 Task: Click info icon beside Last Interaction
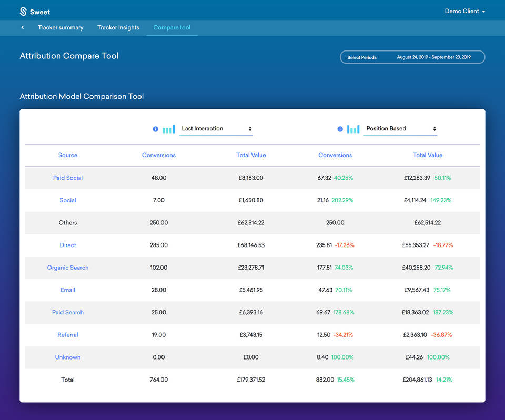[x=155, y=129]
